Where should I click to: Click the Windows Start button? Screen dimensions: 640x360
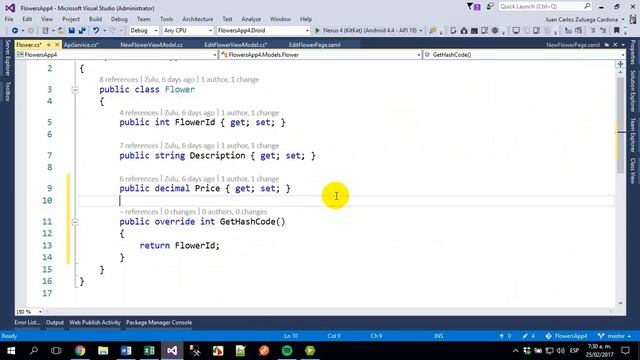click(11, 351)
